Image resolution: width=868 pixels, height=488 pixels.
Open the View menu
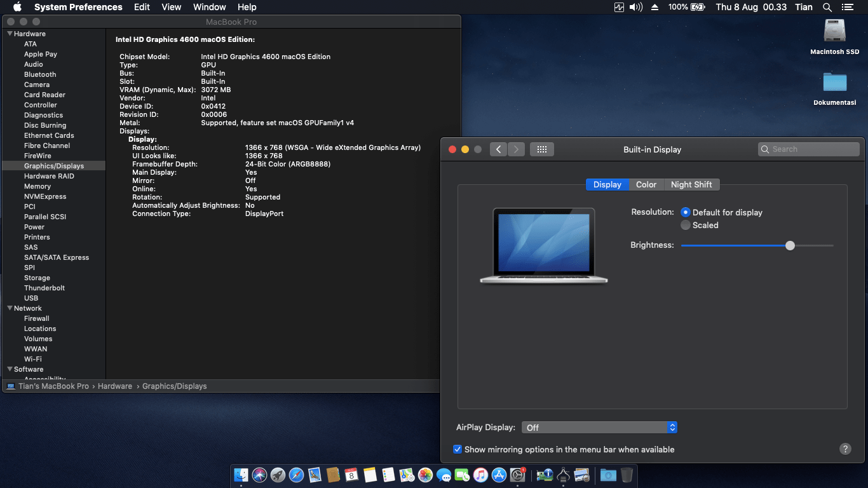click(x=172, y=7)
